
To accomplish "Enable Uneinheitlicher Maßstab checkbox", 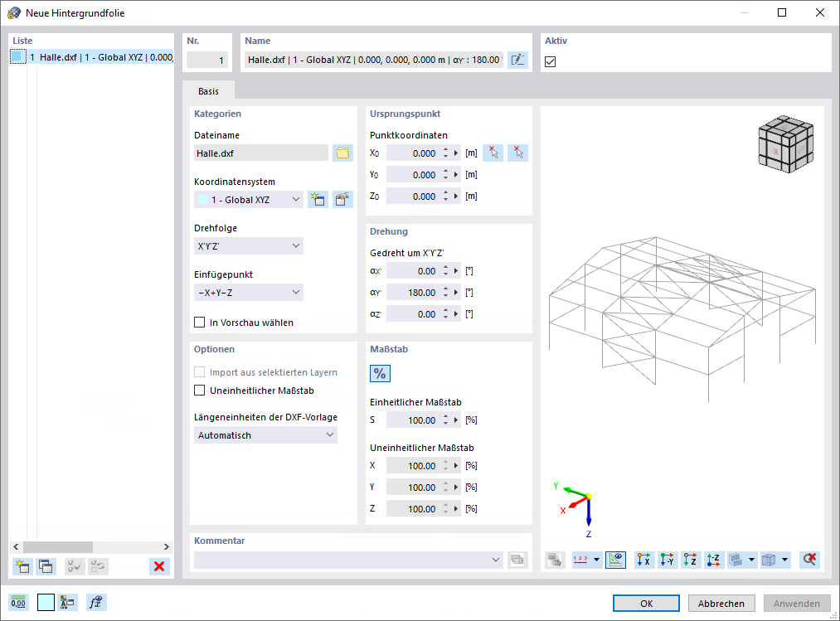I will coord(199,390).
